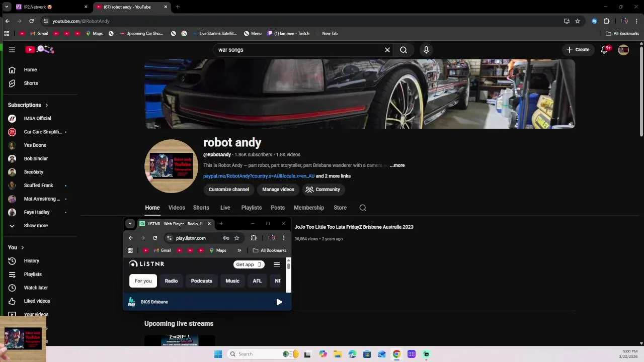Image resolution: width=644 pixels, height=362 pixels.
Task: Open tab search dropdown in main Chrome window
Action: pyautogui.click(x=7, y=7)
